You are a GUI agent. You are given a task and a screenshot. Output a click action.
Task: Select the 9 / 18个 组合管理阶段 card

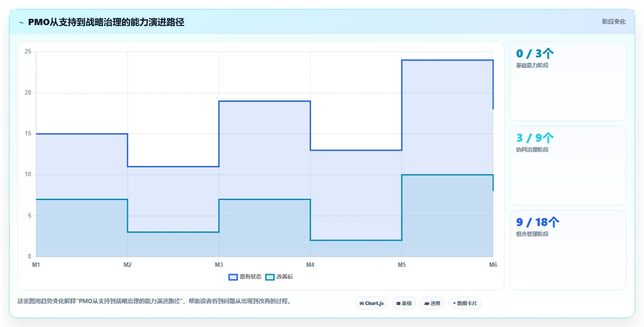pos(568,250)
